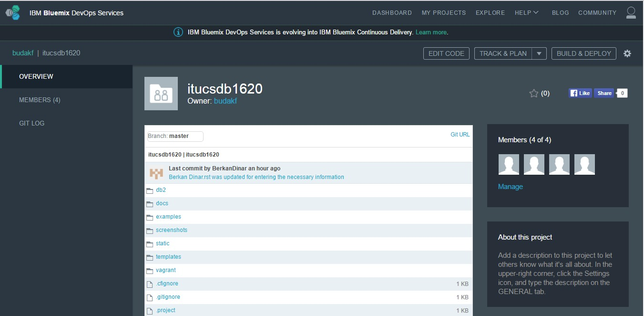Viewport: 644px width, 316px height.
Task: Click the examples folder icon
Action: point(150,217)
